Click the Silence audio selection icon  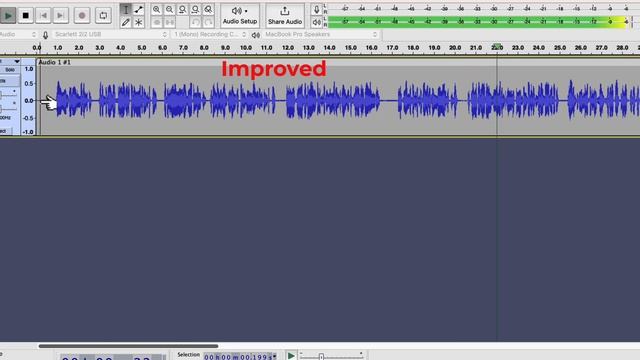pyautogui.click(x=169, y=22)
